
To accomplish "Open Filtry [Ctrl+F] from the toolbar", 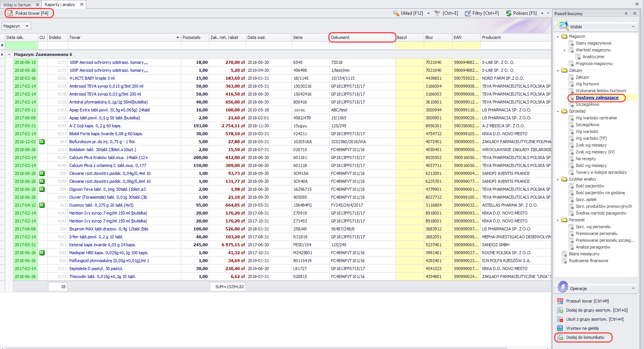I will pyautogui.click(x=468, y=13).
